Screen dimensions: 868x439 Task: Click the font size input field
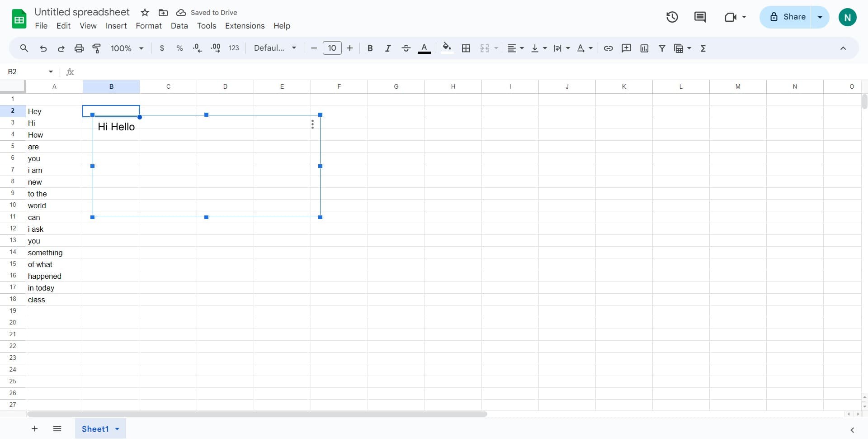tap(332, 48)
